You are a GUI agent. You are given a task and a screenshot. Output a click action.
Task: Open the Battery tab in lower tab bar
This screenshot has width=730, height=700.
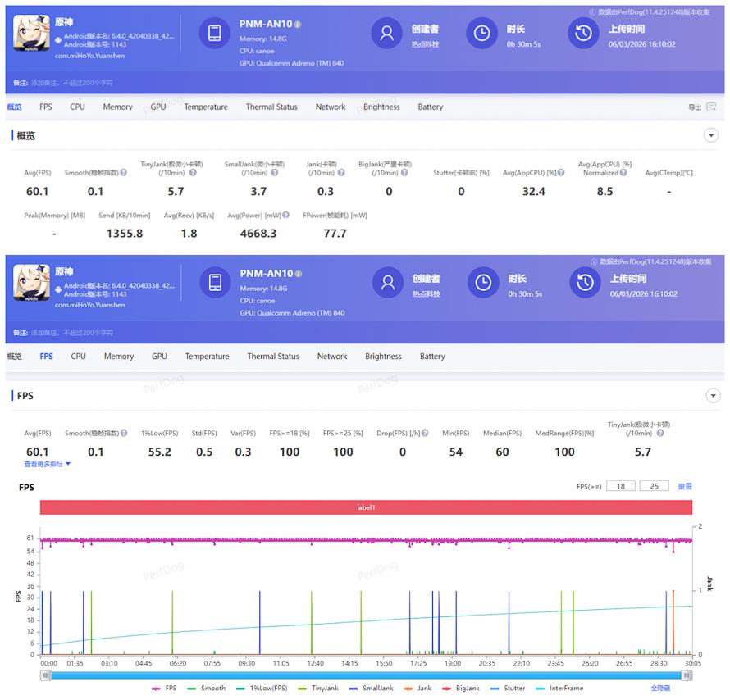(432, 357)
